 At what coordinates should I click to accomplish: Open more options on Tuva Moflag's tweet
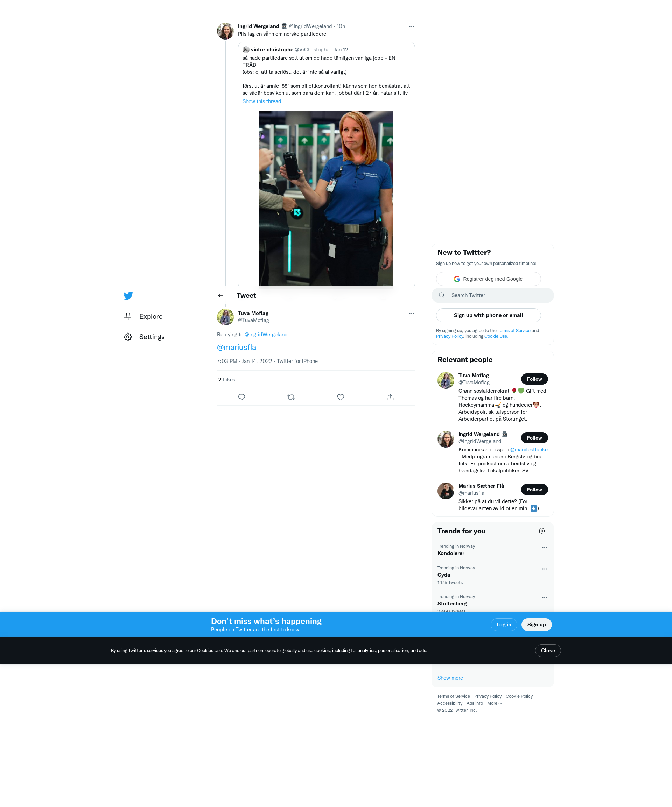pyautogui.click(x=412, y=314)
